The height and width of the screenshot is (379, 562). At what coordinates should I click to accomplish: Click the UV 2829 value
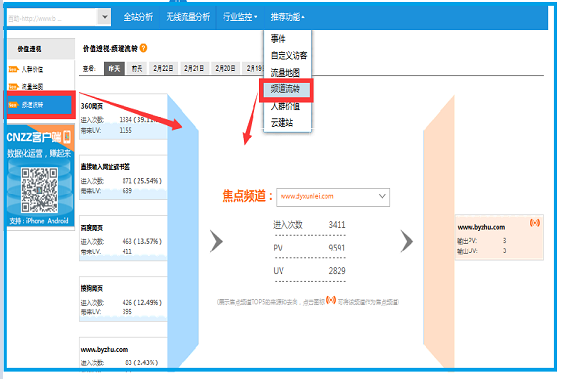point(337,271)
